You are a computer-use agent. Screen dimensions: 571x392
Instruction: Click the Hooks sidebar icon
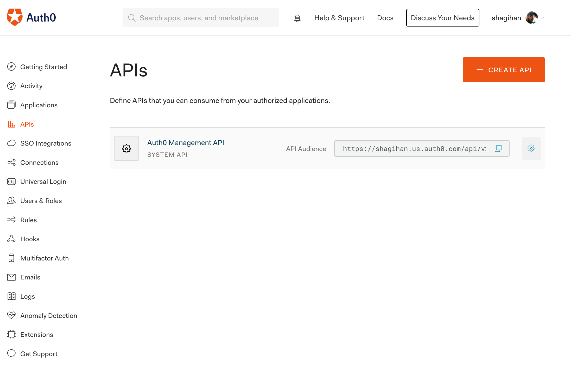point(11,239)
